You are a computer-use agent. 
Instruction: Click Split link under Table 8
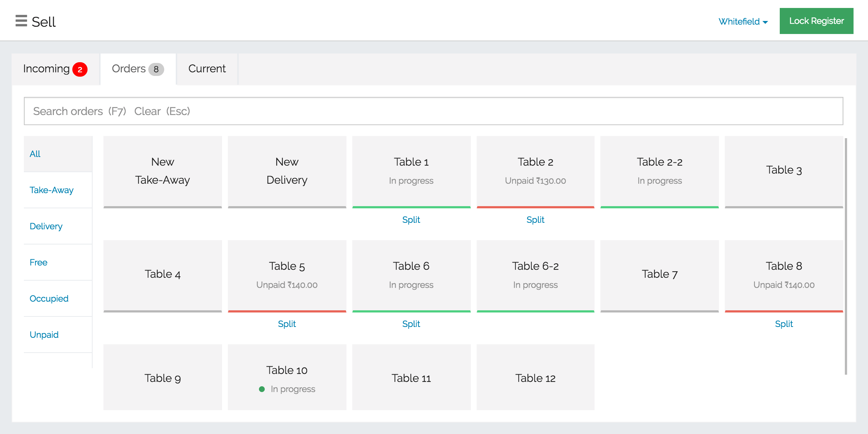point(784,324)
